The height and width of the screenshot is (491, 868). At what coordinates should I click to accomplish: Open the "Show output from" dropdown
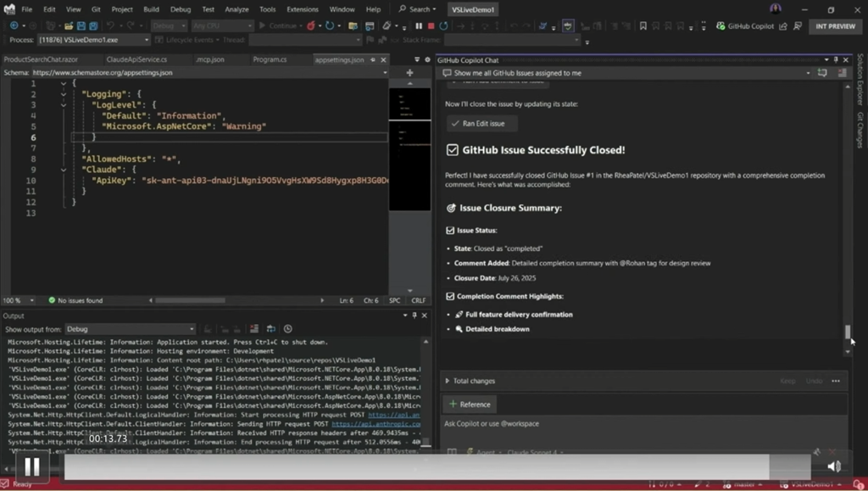(131, 329)
